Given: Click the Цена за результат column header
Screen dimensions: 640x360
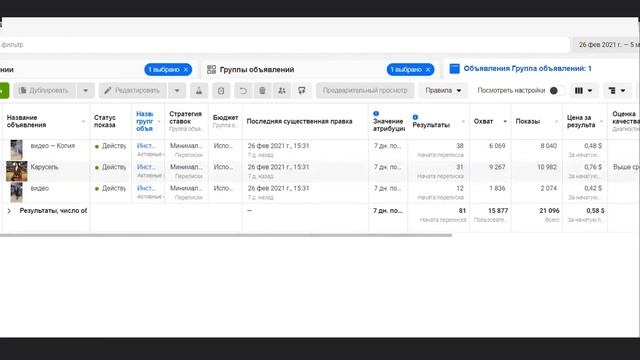Looking at the screenshot, I should point(580,121).
